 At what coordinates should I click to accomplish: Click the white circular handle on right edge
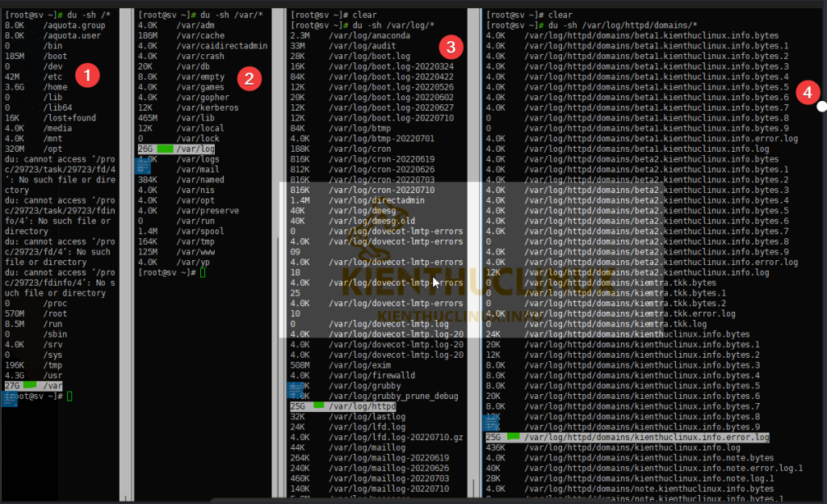(821, 105)
